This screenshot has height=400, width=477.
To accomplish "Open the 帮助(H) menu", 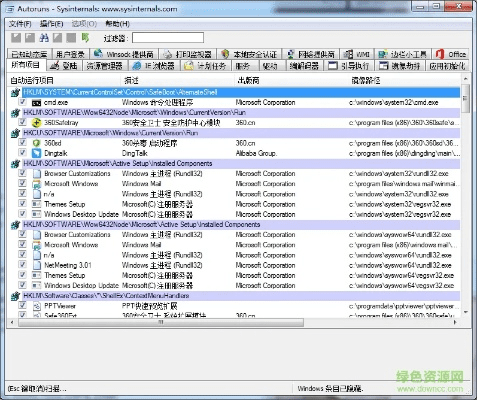I will pos(117,24).
